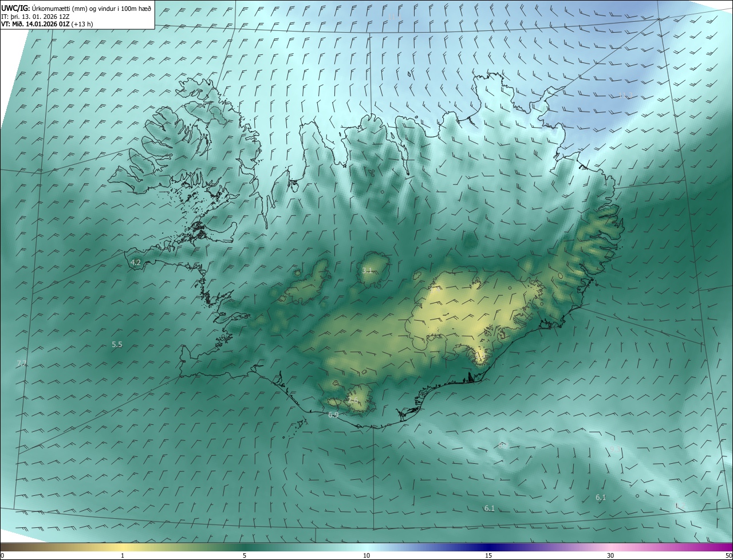733x560 pixels.
Task: Click the 4.2 value label on the map
Action: 136,263
